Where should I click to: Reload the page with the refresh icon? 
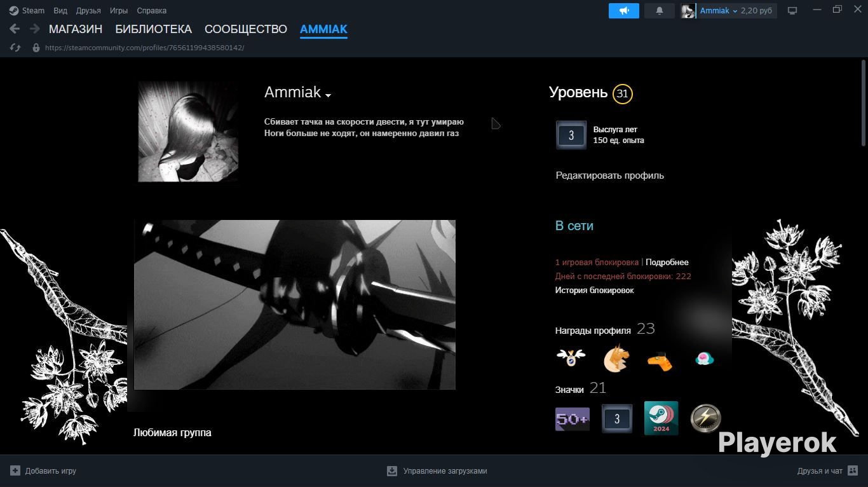[16, 48]
